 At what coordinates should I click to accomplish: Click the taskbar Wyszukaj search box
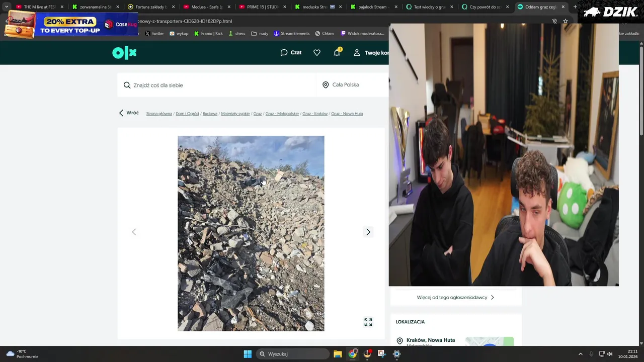click(x=293, y=354)
